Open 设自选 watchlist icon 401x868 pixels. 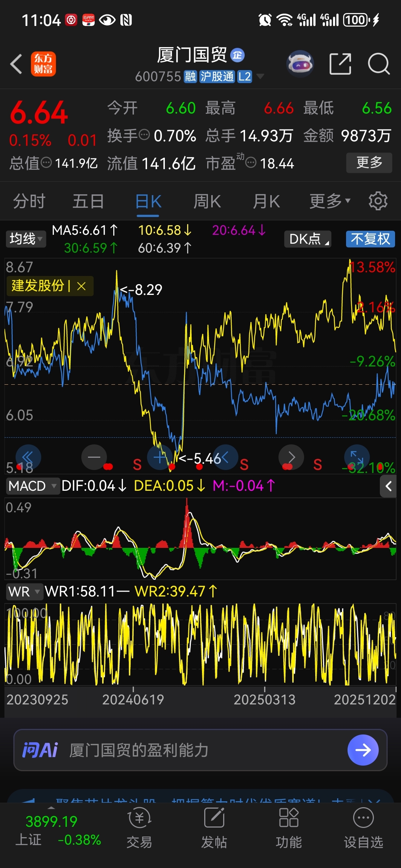(363, 828)
